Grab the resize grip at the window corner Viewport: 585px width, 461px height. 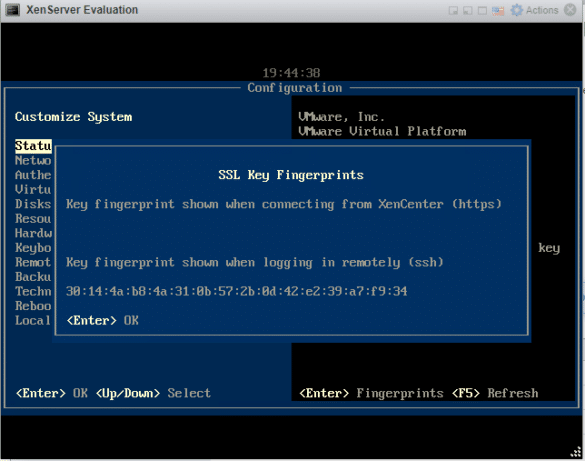(576, 452)
